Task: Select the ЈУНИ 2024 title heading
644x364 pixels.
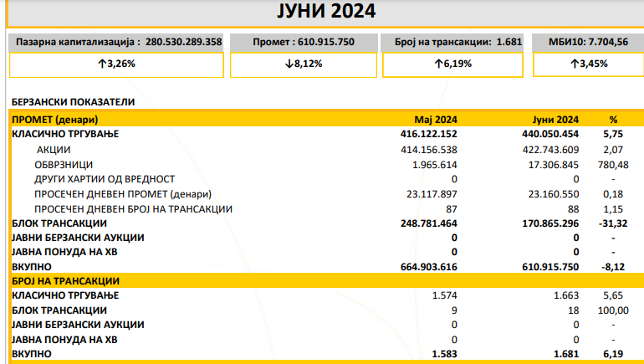Action: point(325,11)
